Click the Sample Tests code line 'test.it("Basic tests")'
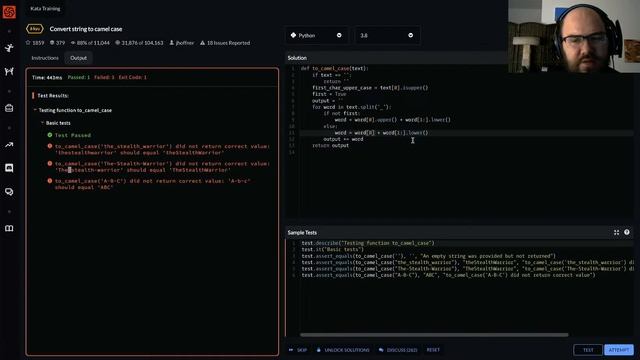Screen dimensions: 640x360 click(x=332, y=249)
